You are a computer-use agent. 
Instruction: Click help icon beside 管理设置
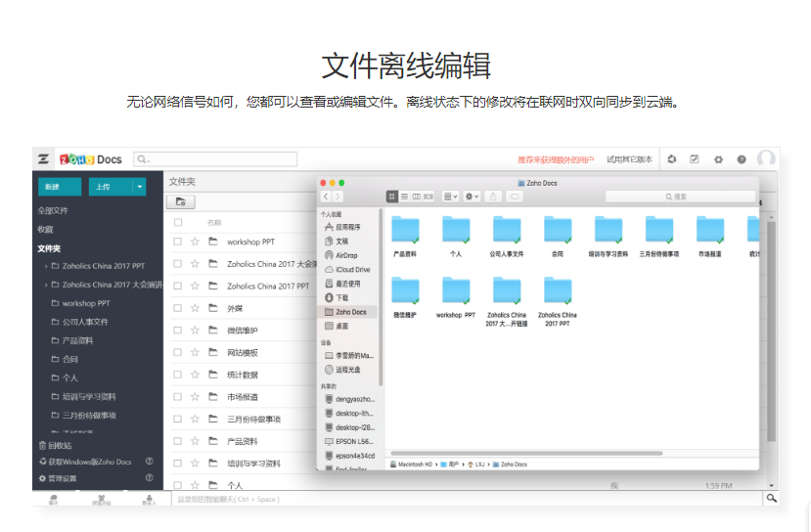click(149, 477)
